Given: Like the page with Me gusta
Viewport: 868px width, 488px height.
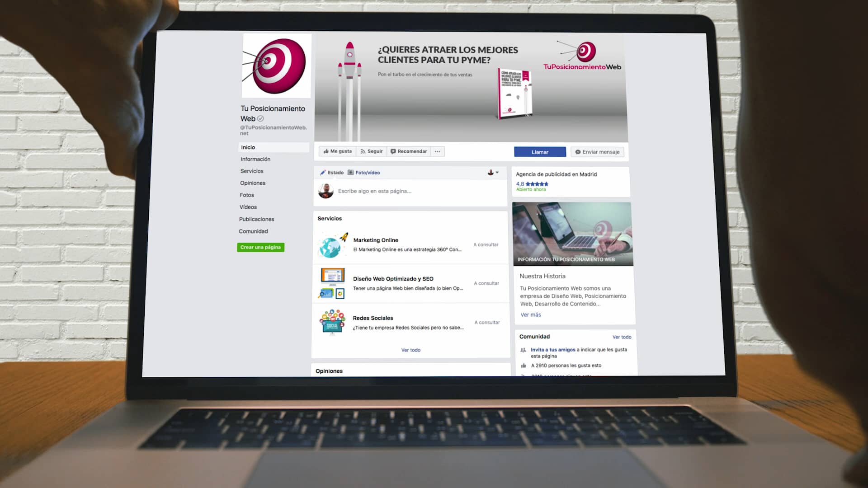Looking at the screenshot, I should [x=338, y=151].
